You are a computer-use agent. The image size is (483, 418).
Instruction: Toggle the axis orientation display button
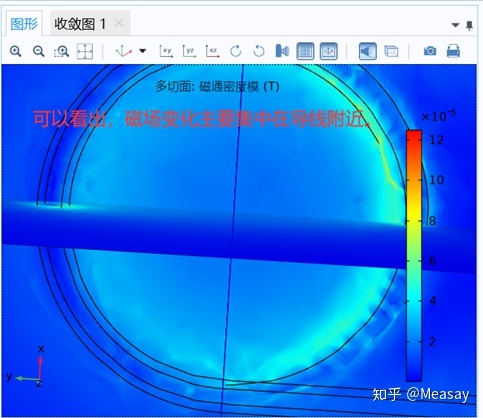coord(329,51)
